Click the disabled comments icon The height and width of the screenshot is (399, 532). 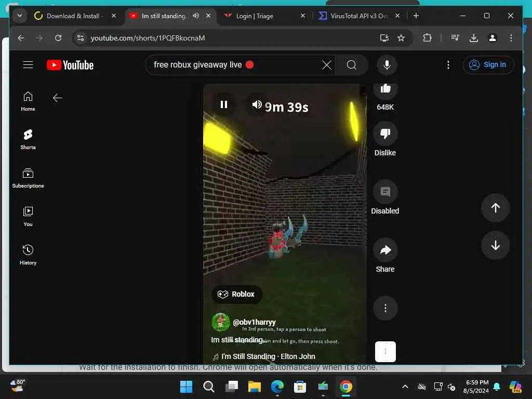click(x=385, y=192)
